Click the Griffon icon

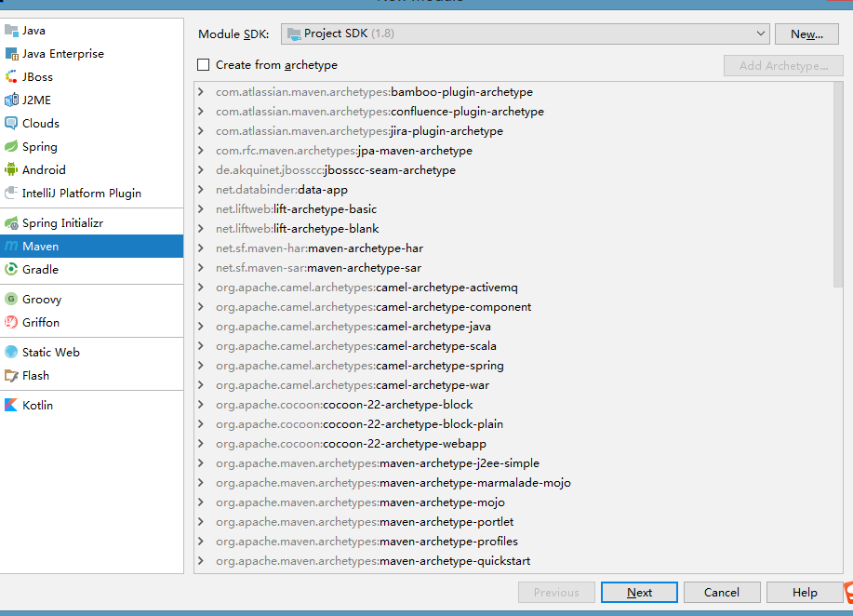pyautogui.click(x=11, y=322)
